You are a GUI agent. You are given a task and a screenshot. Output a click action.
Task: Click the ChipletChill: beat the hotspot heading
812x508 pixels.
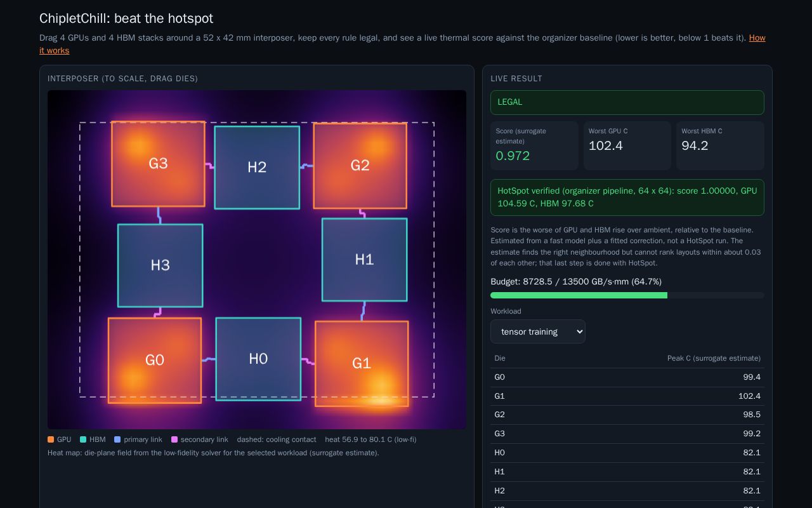(x=126, y=18)
